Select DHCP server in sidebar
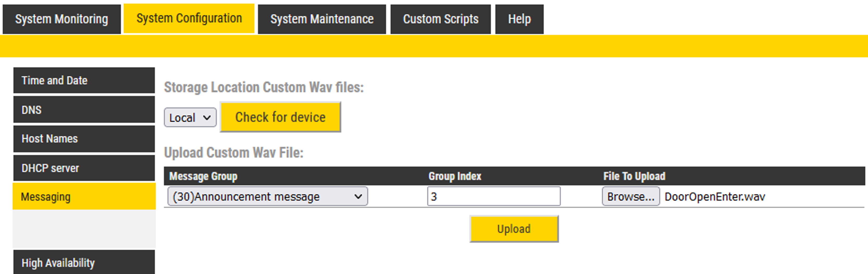 coord(84,168)
